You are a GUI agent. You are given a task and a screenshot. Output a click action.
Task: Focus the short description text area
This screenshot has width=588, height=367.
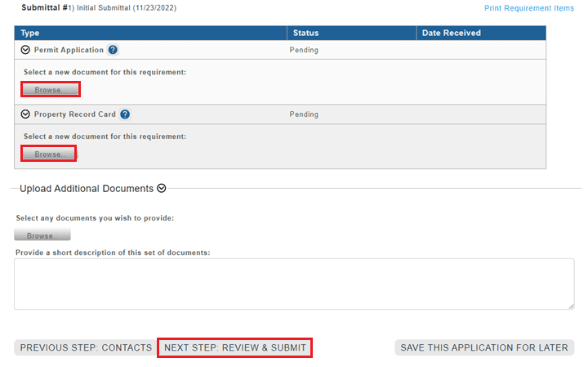pyautogui.click(x=294, y=284)
